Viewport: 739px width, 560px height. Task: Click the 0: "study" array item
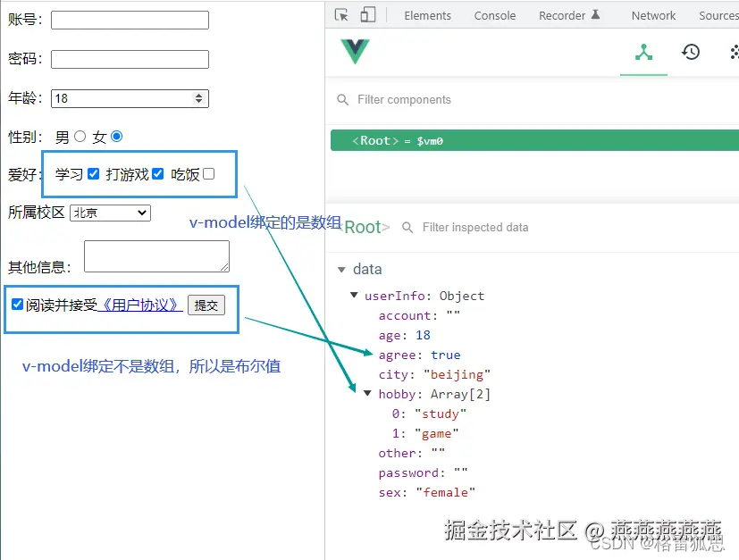click(429, 414)
